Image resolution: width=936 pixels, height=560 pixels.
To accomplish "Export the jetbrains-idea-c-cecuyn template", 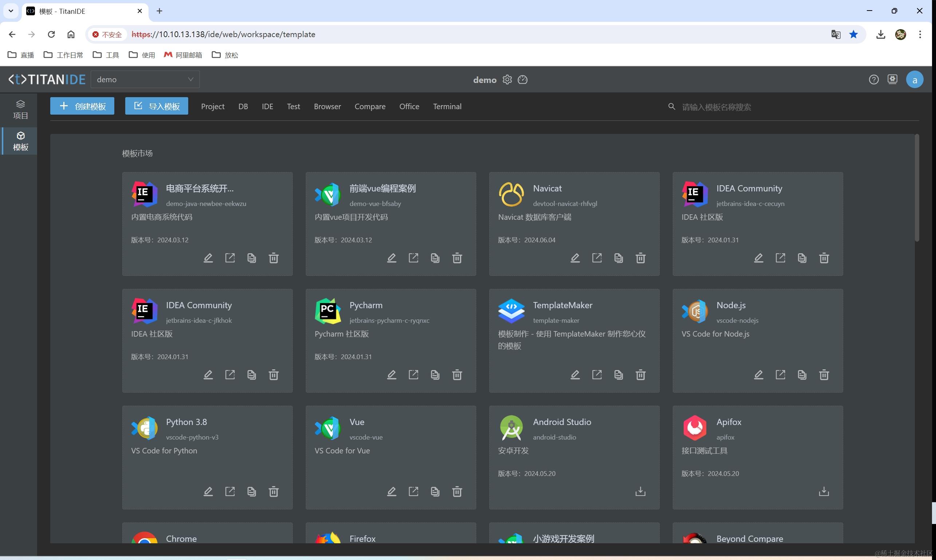I will click(x=781, y=258).
